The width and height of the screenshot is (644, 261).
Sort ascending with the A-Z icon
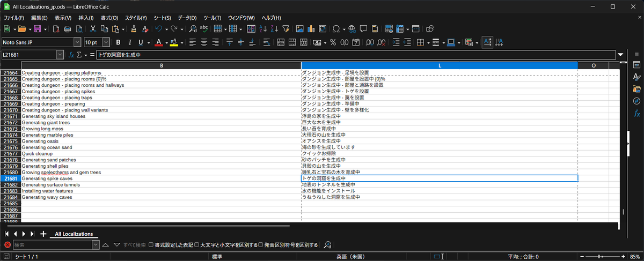pyautogui.click(x=263, y=28)
